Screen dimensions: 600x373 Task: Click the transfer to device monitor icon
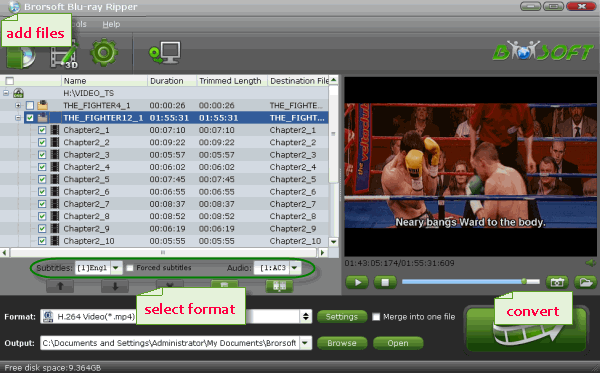point(165,53)
